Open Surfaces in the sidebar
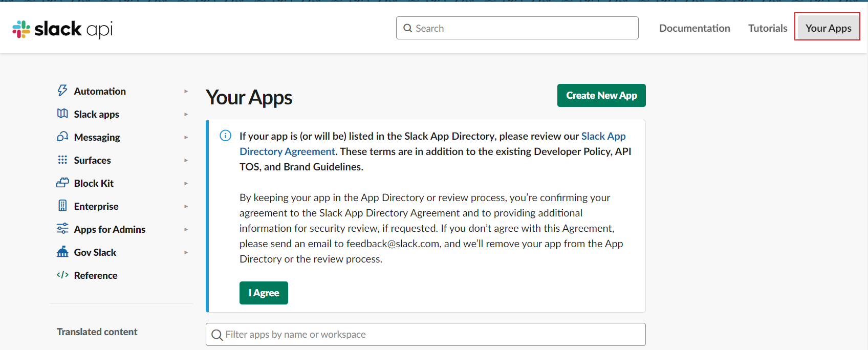Screen dimensions: 868x350 [92, 160]
